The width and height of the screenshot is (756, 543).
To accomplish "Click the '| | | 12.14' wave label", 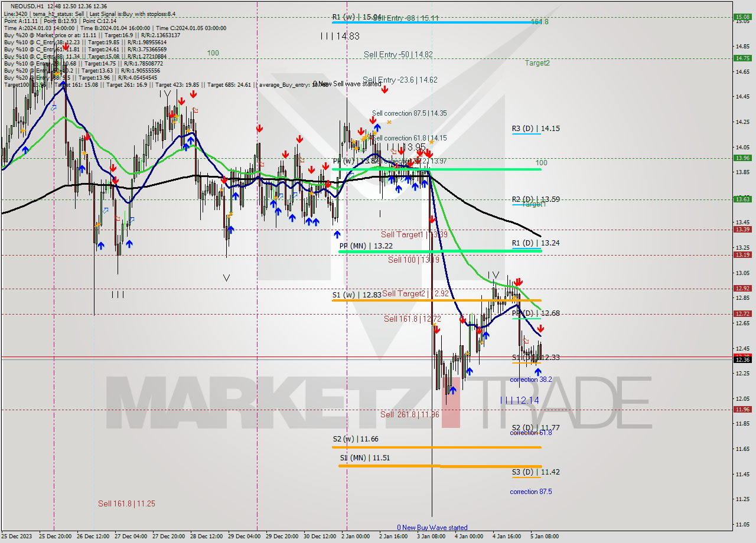I will 519,400.
